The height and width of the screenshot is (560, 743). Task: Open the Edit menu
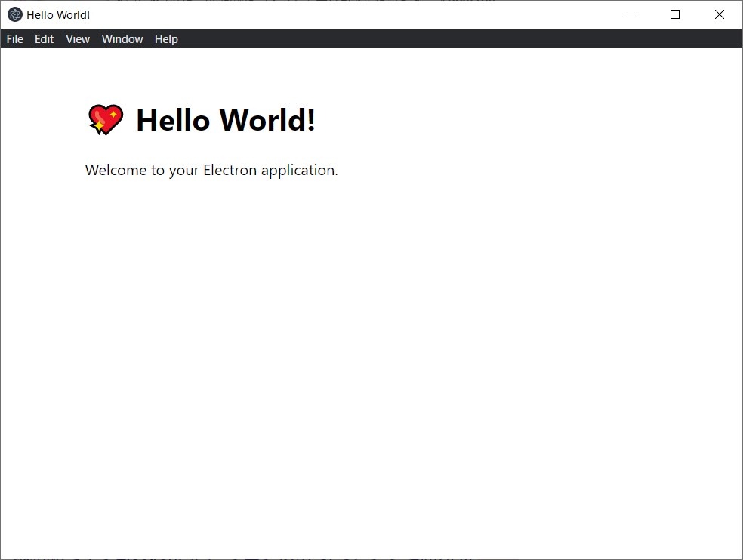pos(44,38)
